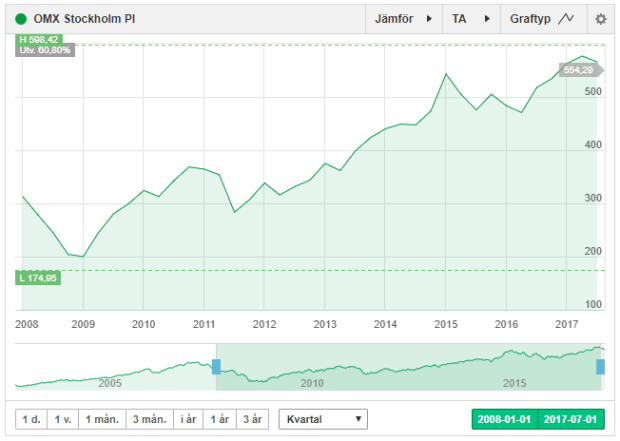Click the left range slider handle

pos(216,367)
